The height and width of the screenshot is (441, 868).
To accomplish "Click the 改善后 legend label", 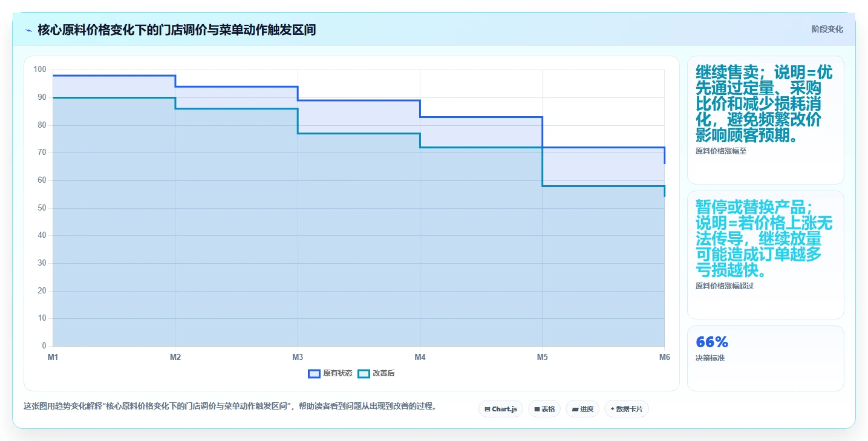I will click(x=383, y=373).
